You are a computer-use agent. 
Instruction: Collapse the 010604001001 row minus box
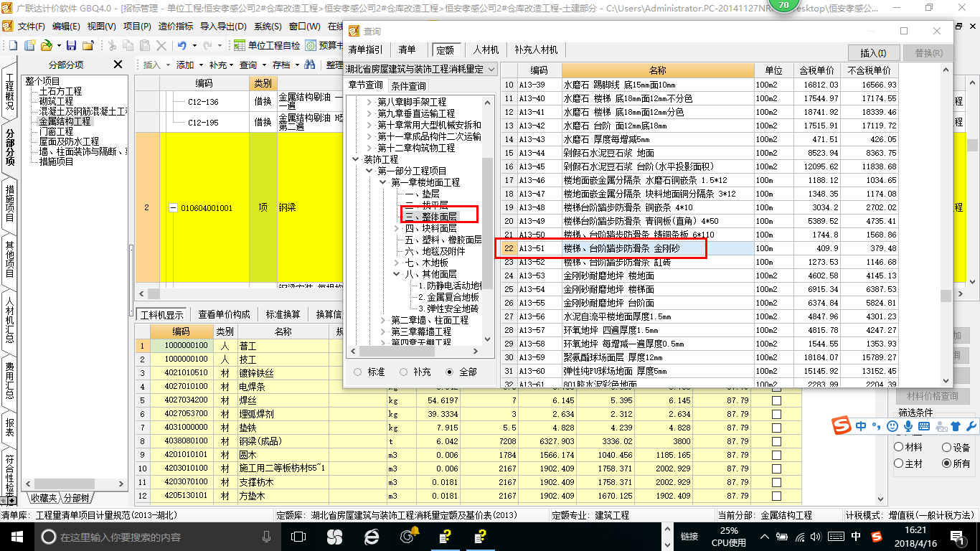tap(173, 208)
